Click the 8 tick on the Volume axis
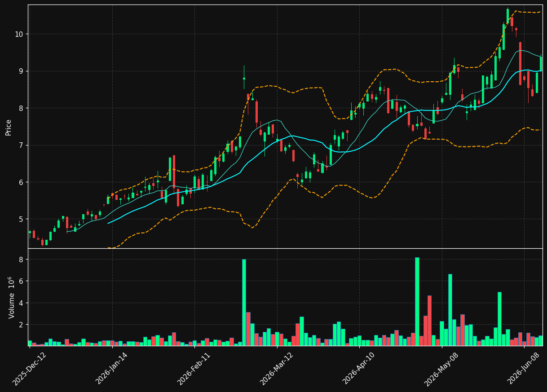Screen dimensions: 547x392 pos(22,260)
